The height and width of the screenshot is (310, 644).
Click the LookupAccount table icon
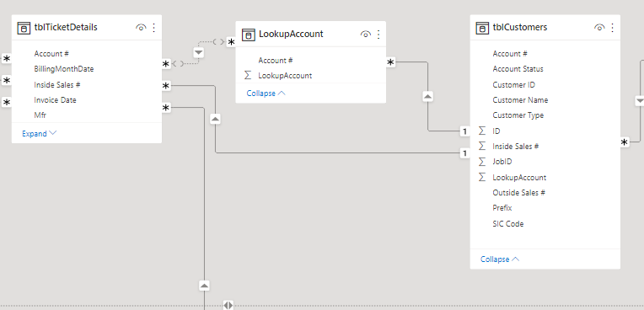(x=249, y=35)
